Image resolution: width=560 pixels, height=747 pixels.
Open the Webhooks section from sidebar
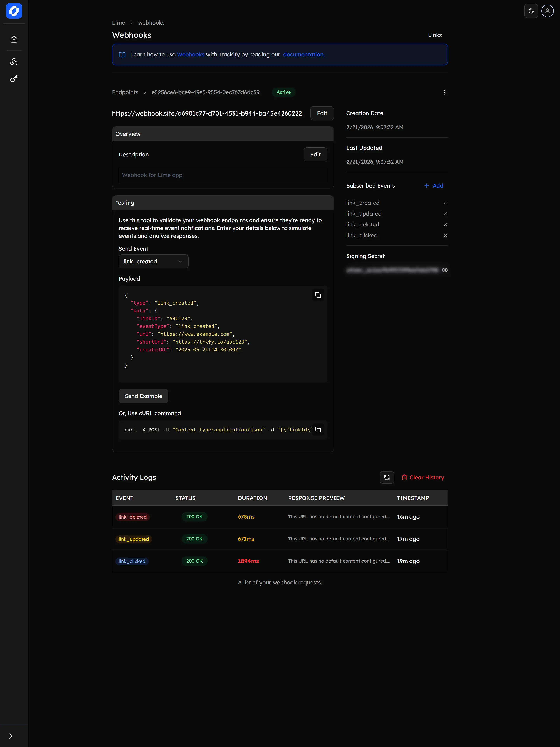click(14, 61)
